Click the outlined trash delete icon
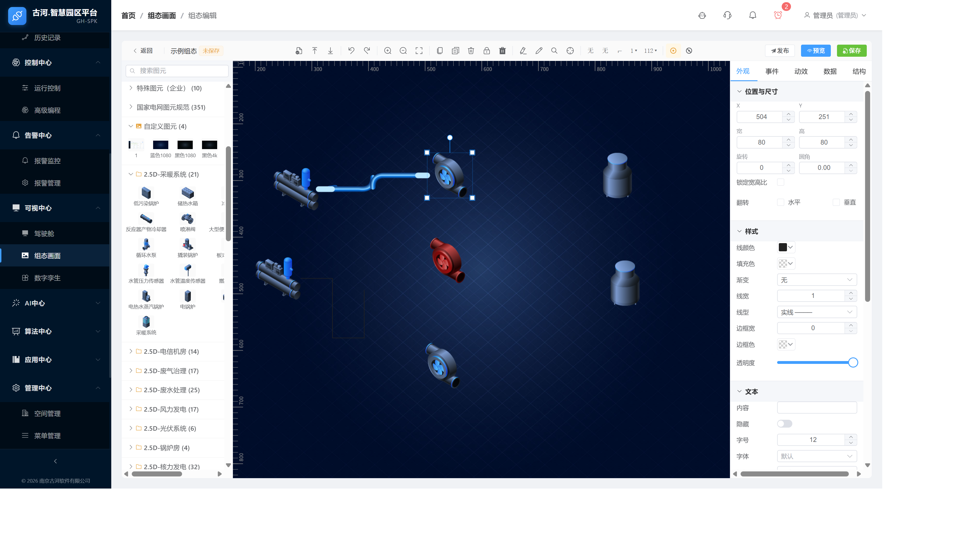The width and height of the screenshot is (980, 543). coord(471,51)
